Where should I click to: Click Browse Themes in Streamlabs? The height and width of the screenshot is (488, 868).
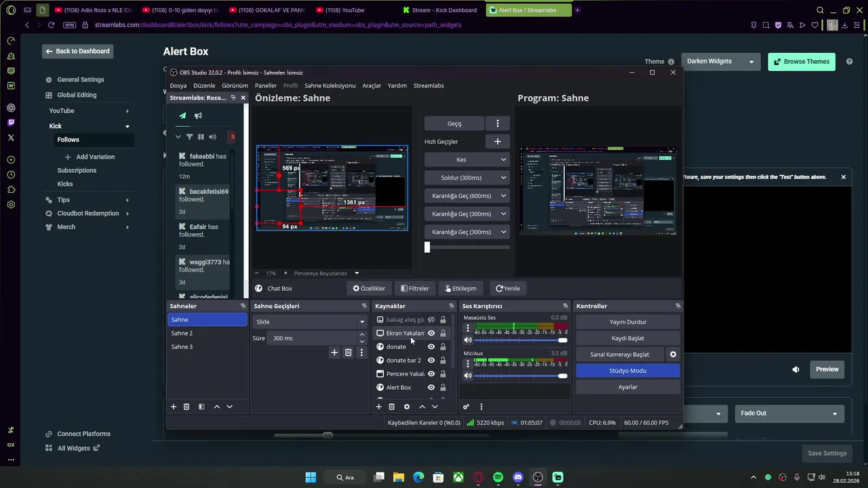coord(802,62)
